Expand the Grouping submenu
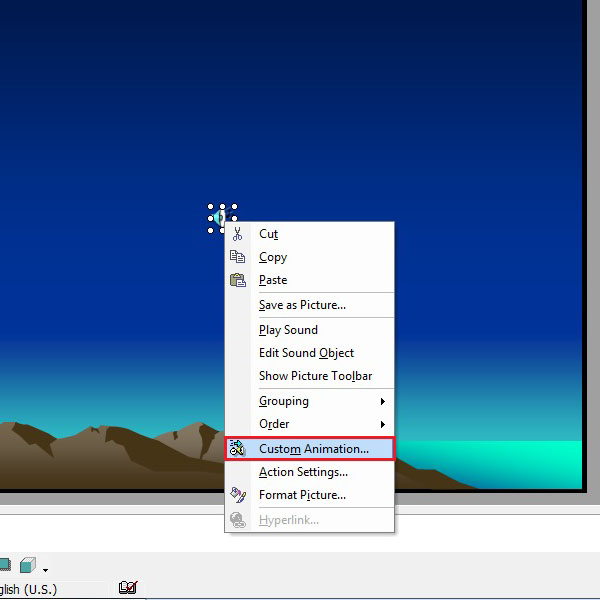The image size is (600, 600). point(309,401)
